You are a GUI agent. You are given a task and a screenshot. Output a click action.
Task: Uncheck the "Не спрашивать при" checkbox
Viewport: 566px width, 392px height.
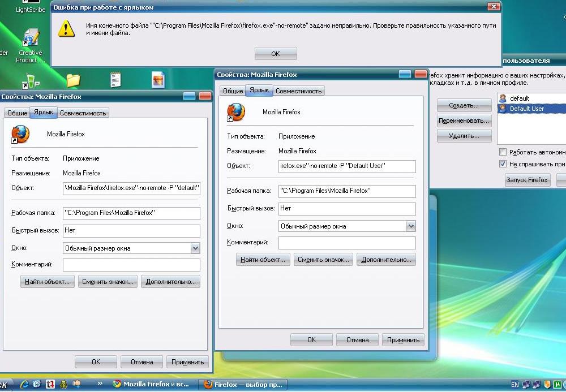pos(503,163)
